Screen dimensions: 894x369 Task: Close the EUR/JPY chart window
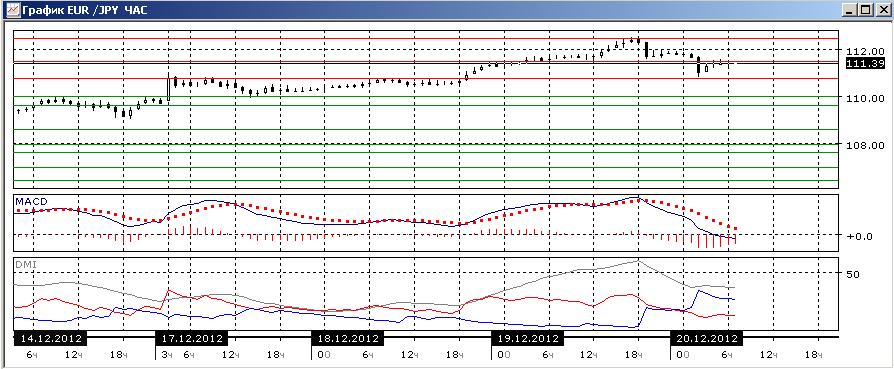pyautogui.click(x=881, y=10)
